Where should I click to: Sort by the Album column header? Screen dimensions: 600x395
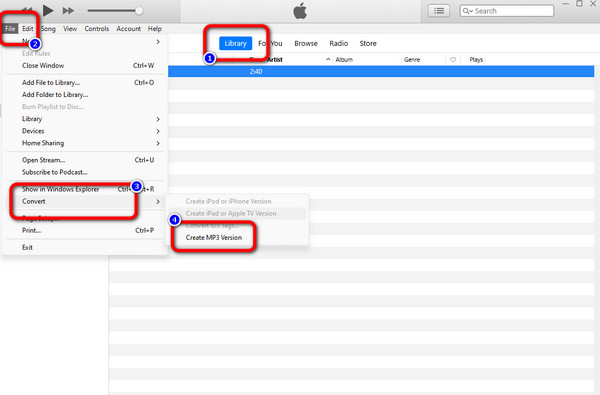pyautogui.click(x=344, y=60)
